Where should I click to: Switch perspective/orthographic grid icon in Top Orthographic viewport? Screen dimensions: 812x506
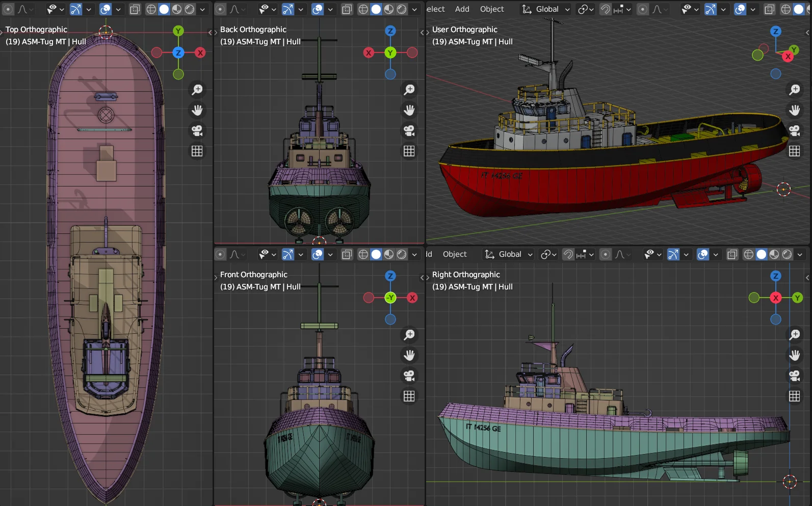coord(197,151)
